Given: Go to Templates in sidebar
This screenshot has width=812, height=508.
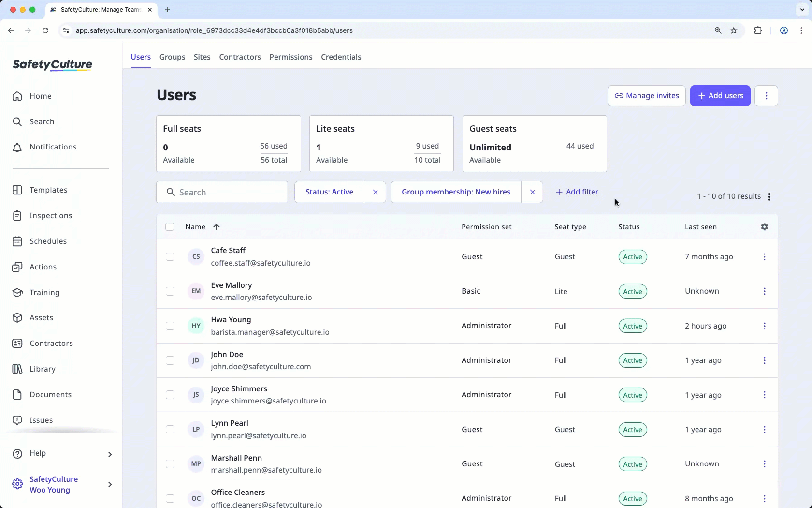Looking at the screenshot, I should click(40, 190).
